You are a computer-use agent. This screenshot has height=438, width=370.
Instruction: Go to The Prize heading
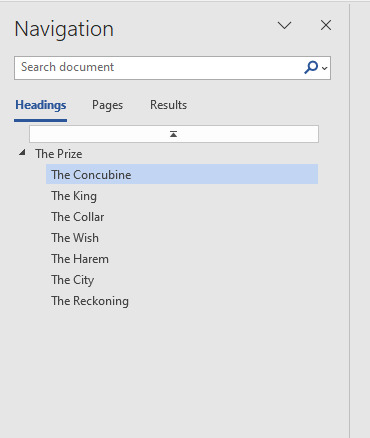click(x=59, y=154)
